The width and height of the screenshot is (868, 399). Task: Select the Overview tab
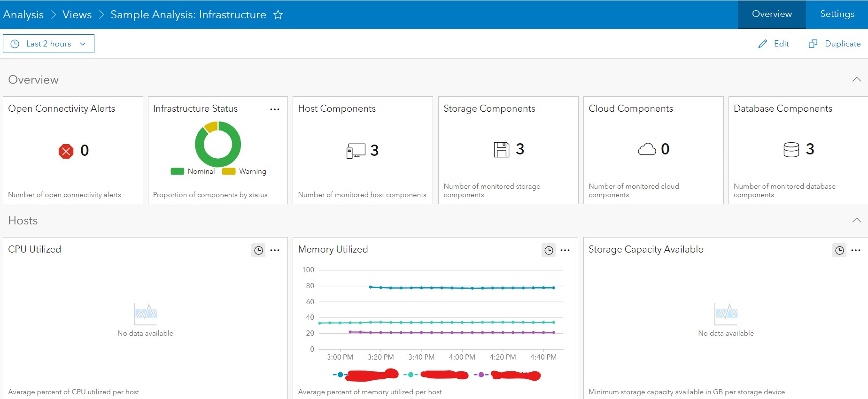[772, 14]
